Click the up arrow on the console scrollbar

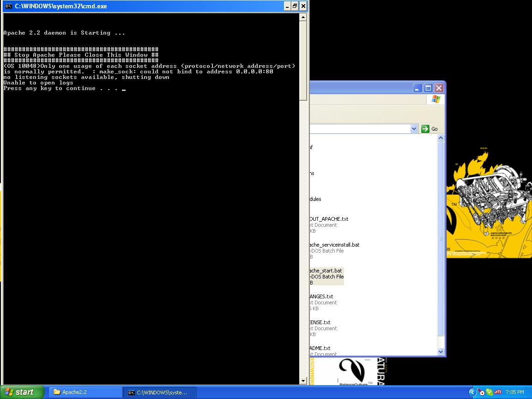point(303,17)
